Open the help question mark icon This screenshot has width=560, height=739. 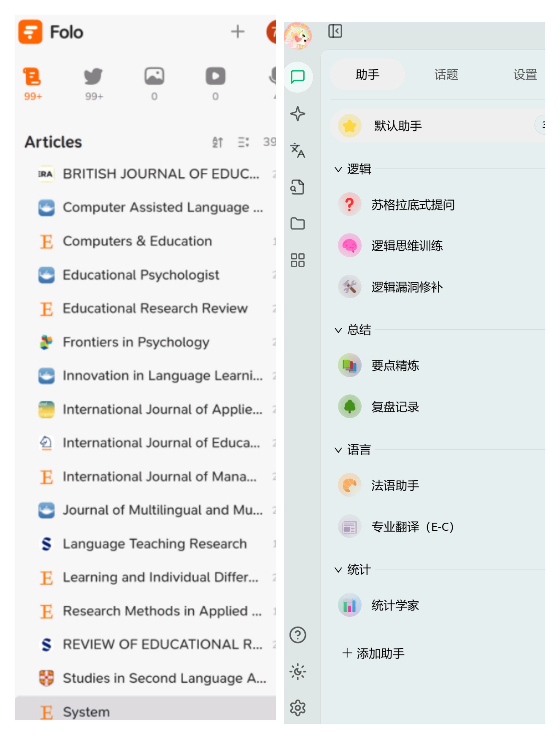point(297,635)
